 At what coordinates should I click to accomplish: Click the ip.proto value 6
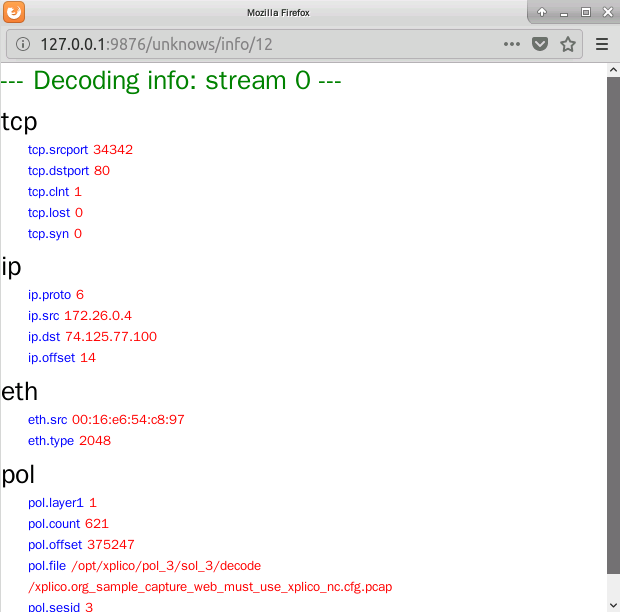click(79, 295)
